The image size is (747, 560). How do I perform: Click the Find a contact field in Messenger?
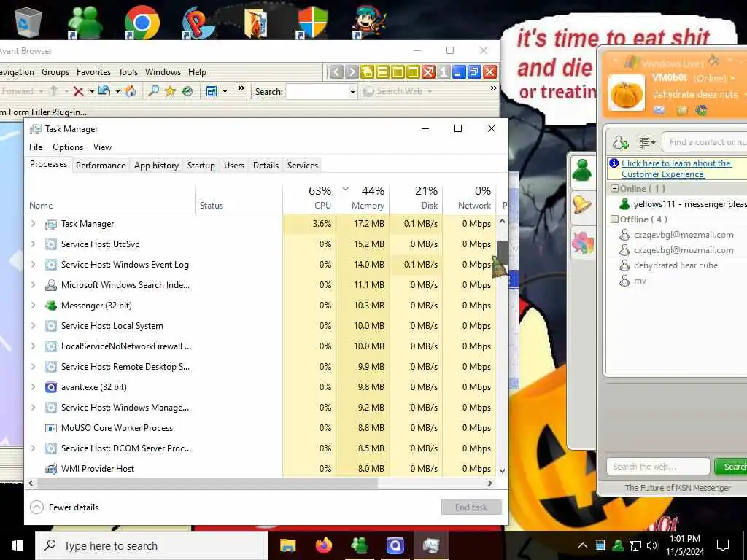[705, 142]
